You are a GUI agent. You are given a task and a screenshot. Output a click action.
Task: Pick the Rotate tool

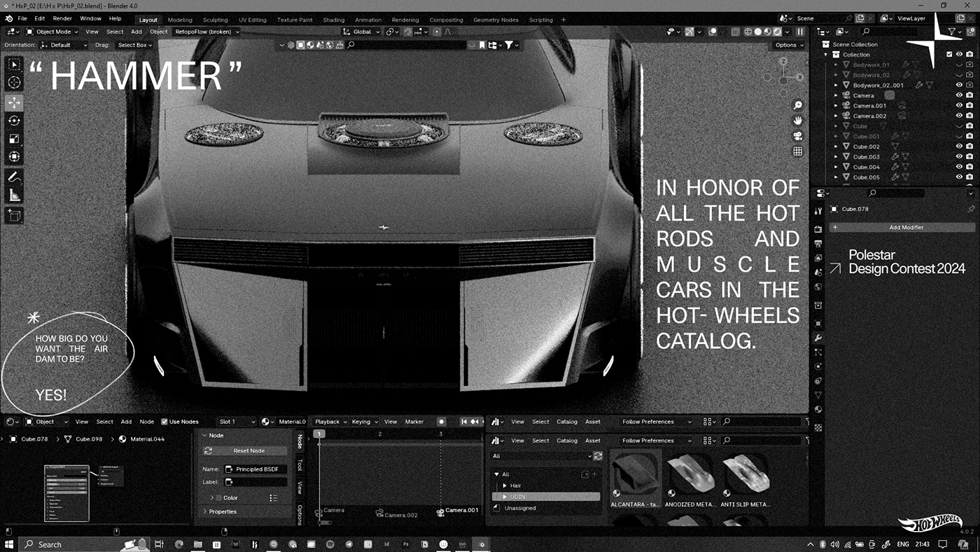pyautogui.click(x=14, y=120)
